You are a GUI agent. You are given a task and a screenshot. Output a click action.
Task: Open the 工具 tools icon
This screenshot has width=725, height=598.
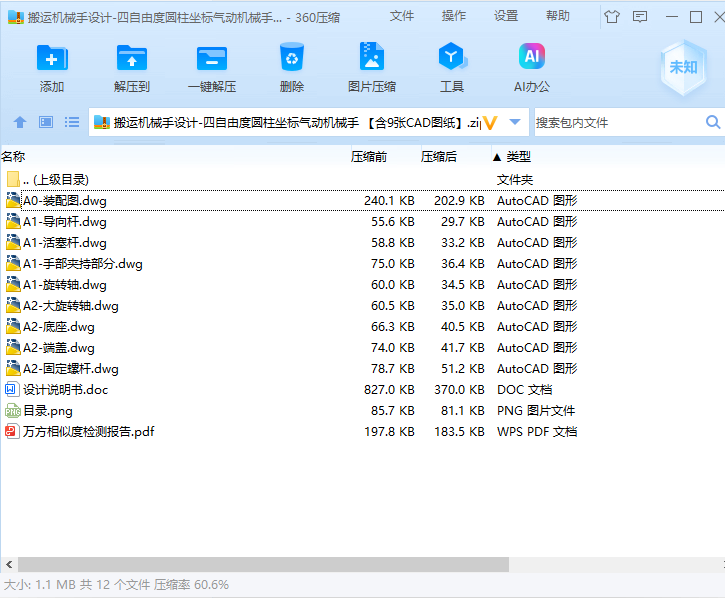[452, 56]
